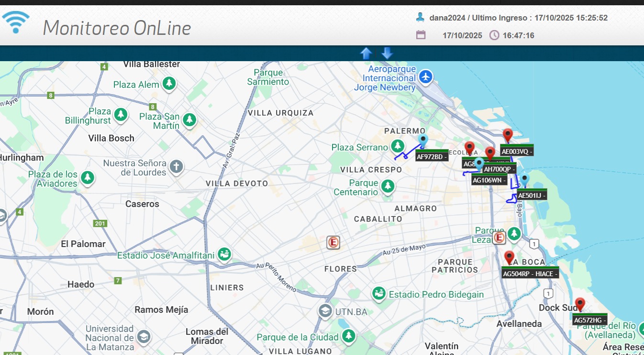Click the wifi signal logo icon
The image size is (644, 355).
click(x=16, y=22)
